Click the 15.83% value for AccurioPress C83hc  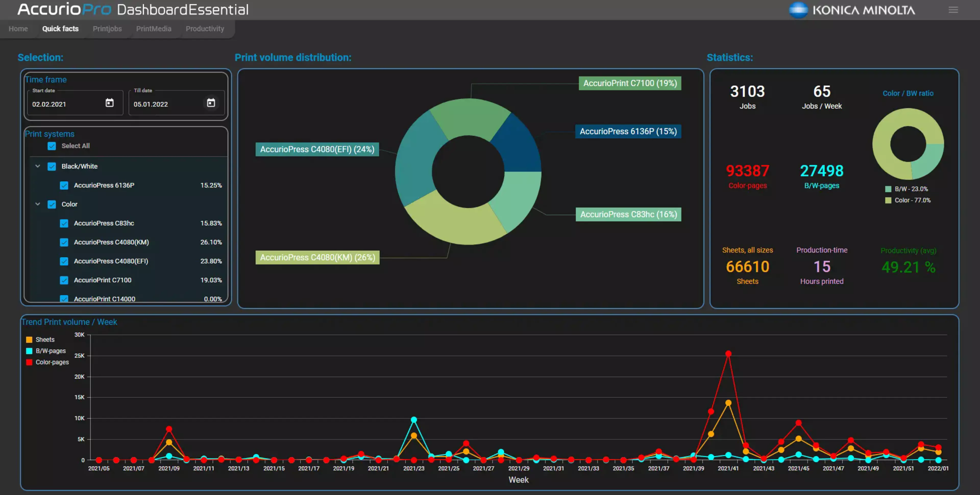211,223
